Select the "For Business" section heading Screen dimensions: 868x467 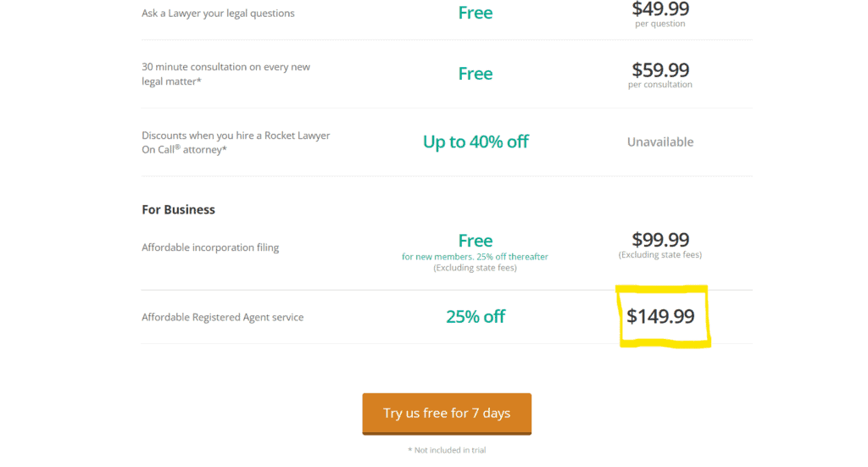(178, 209)
